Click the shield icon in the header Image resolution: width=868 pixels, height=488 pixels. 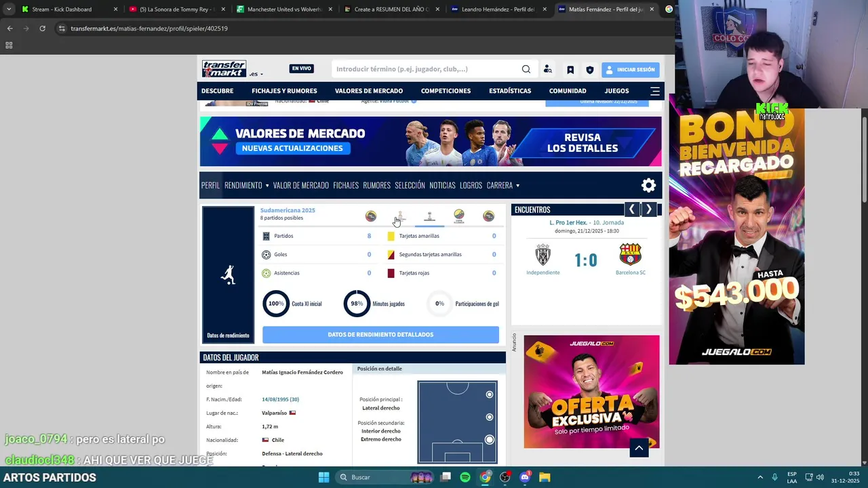click(x=590, y=70)
